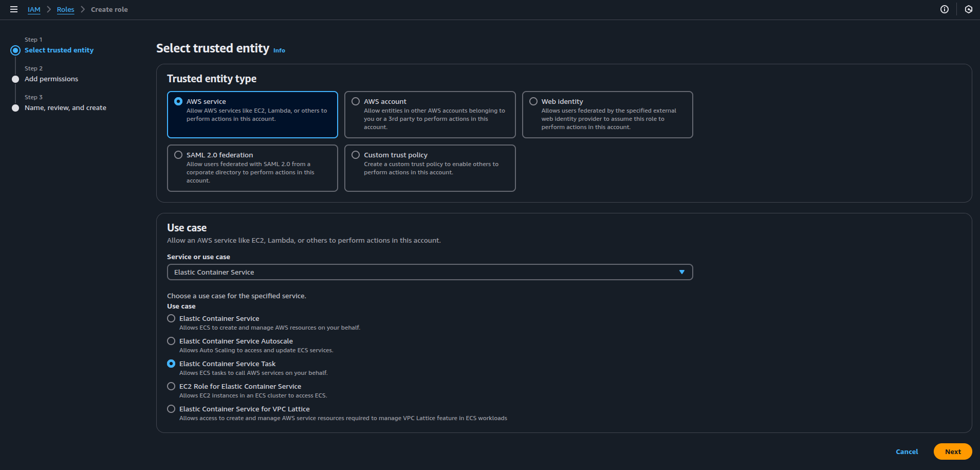Go to IAM breadcrumb link
Image resolution: width=980 pixels, height=470 pixels.
34,9
